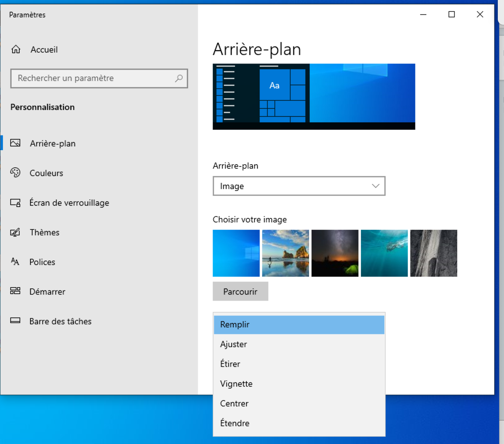
Task: Switch to the Thèmes page
Action: tap(99, 232)
